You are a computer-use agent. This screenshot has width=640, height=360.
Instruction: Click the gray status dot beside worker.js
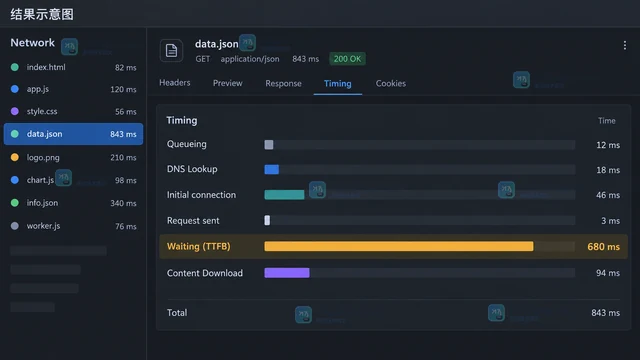[15, 226]
